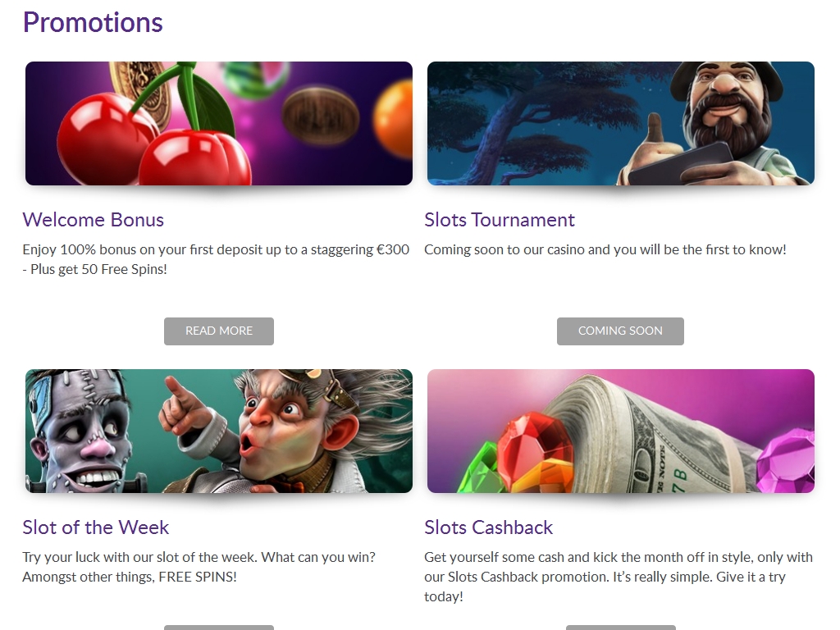
Task: Open the Welcome Bonus cherries banner
Action: 219,123
